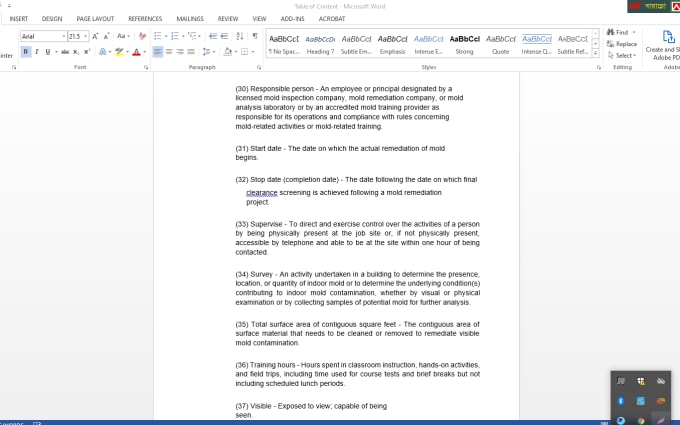This screenshot has height=425, width=680.
Task: Apply the Strong style
Action: click(464, 45)
